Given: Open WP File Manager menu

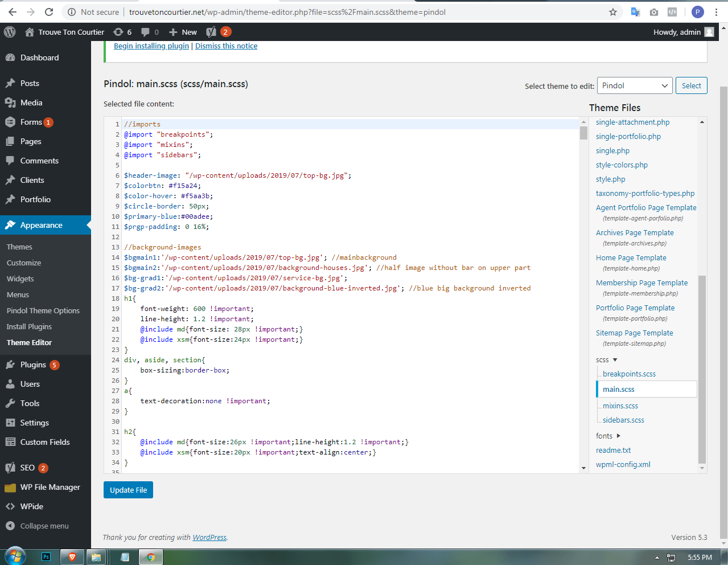Looking at the screenshot, I should coord(46,487).
